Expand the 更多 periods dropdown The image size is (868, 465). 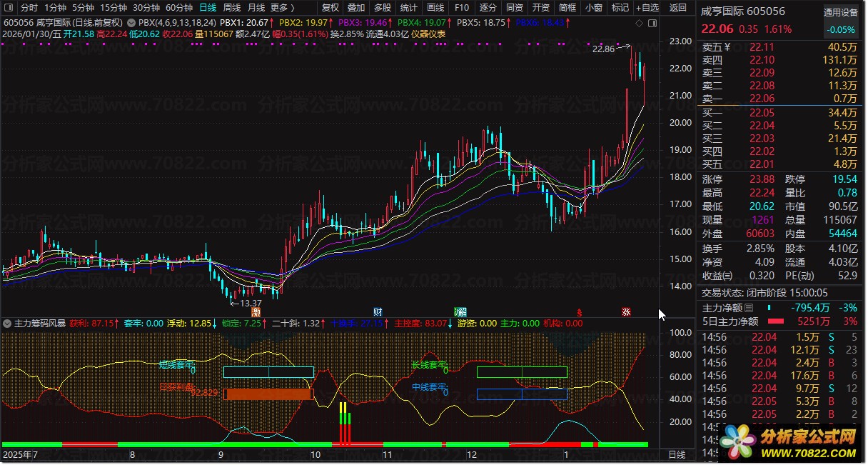coord(283,8)
